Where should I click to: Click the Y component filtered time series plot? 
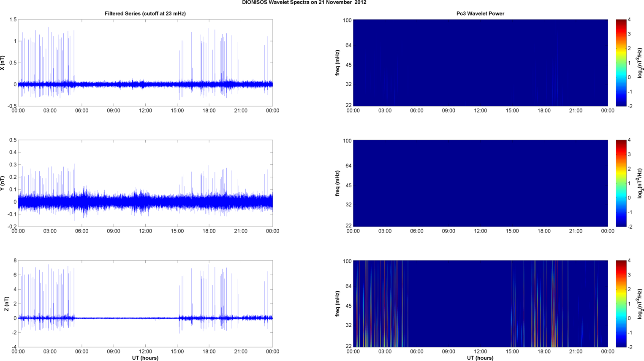click(145, 183)
